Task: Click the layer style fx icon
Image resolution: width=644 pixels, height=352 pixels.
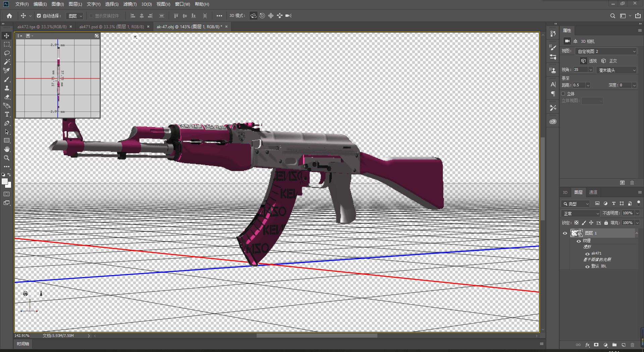Action: 587,345
